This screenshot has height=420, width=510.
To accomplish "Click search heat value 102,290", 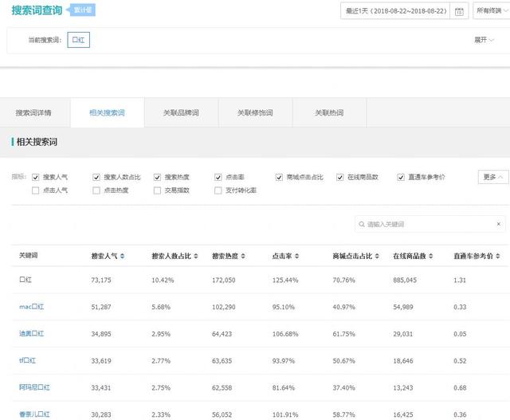I will [x=224, y=307].
